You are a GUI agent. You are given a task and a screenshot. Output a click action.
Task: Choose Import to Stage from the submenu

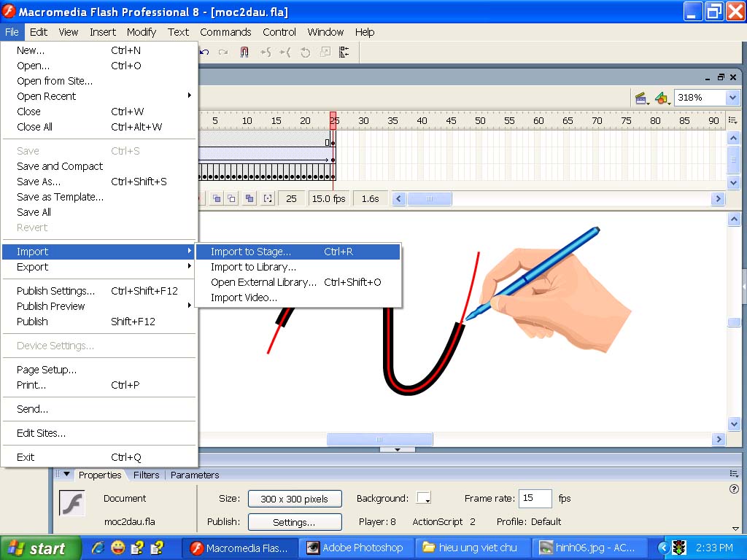pyautogui.click(x=298, y=252)
